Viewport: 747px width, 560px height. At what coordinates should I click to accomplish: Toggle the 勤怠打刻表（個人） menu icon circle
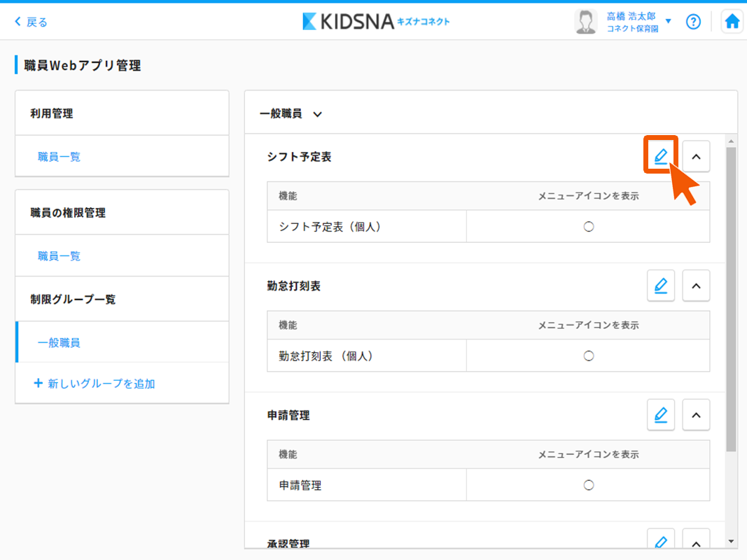[588, 356]
